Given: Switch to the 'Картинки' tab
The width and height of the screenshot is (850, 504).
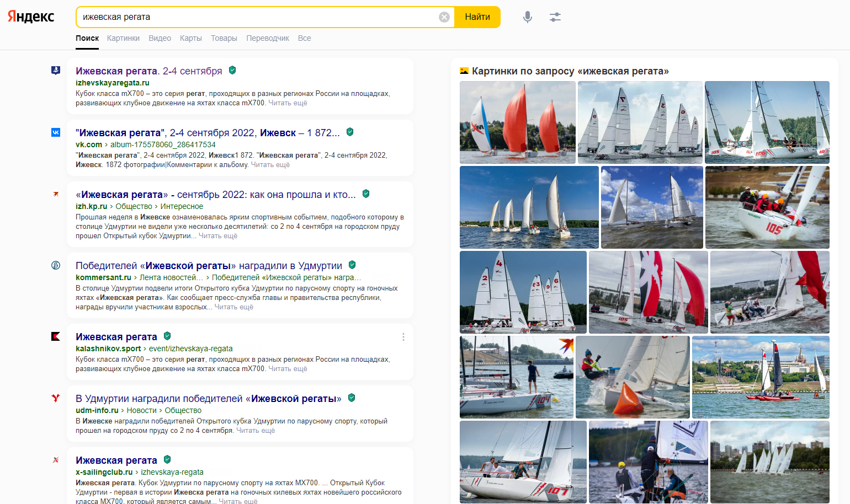Looking at the screenshot, I should coord(123,38).
